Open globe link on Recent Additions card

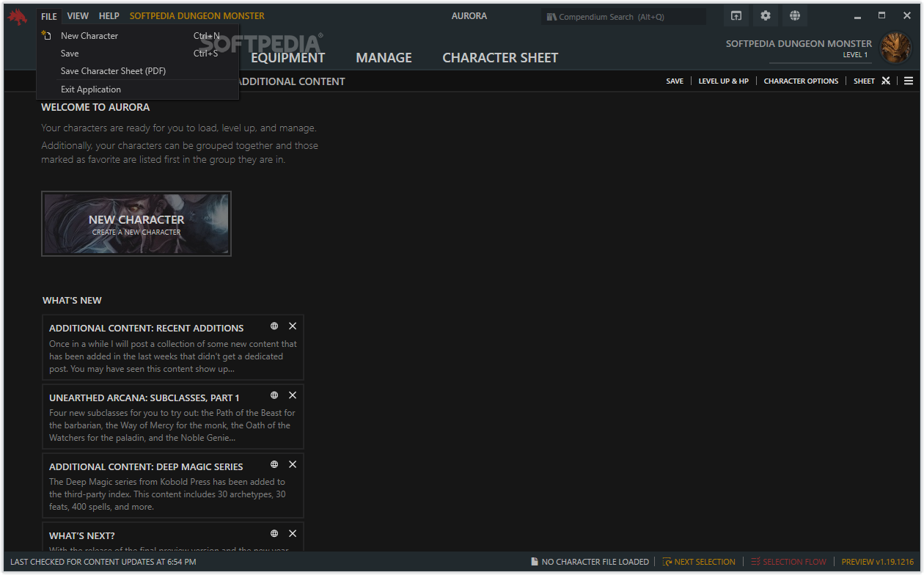pos(274,326)
